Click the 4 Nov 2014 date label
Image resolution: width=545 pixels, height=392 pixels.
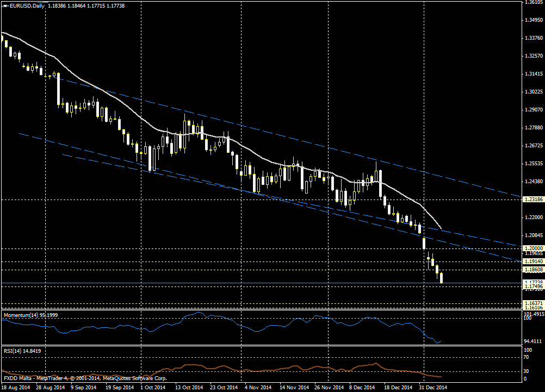(x=258, y=388)
